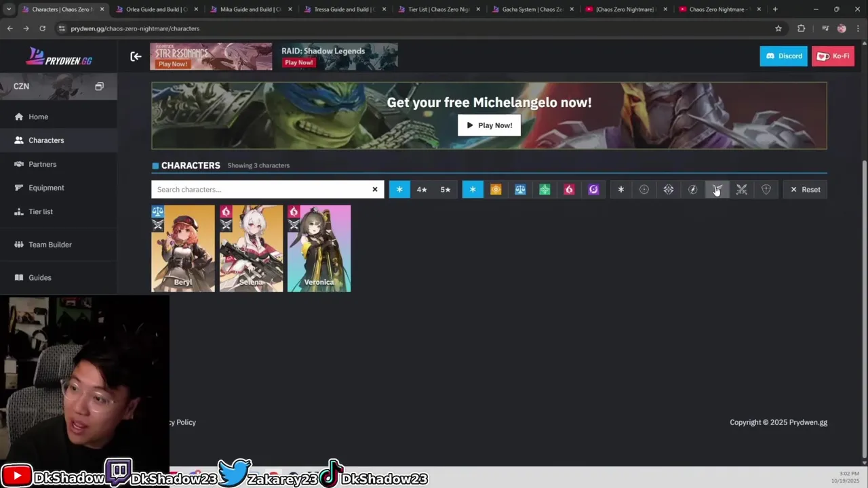Filter characters by 5-star rarity
The height and width of the screenshot is (488, 868).
coord(445,190)
